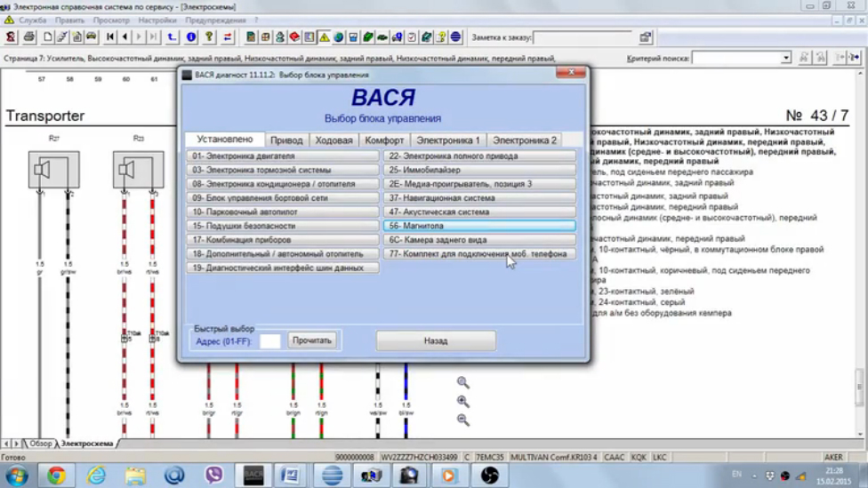
Task: Select 77- Комплект для подключения моб. телефона
Action: coord(479,254)
